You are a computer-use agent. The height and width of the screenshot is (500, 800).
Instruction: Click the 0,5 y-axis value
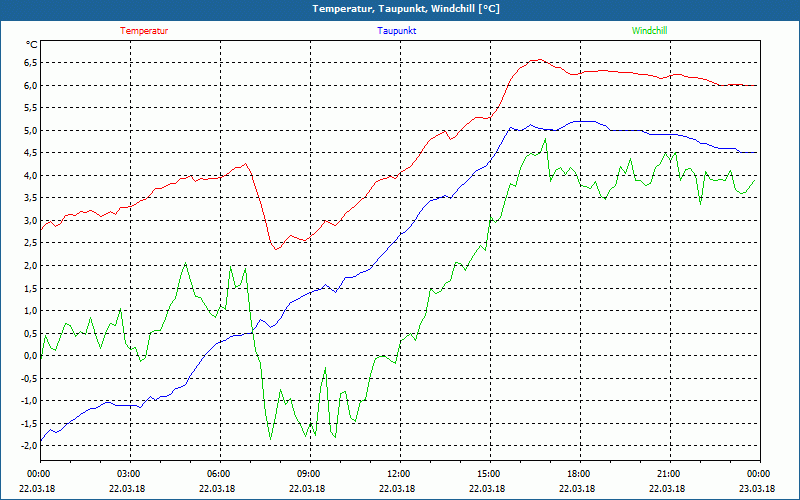[31, 333]
